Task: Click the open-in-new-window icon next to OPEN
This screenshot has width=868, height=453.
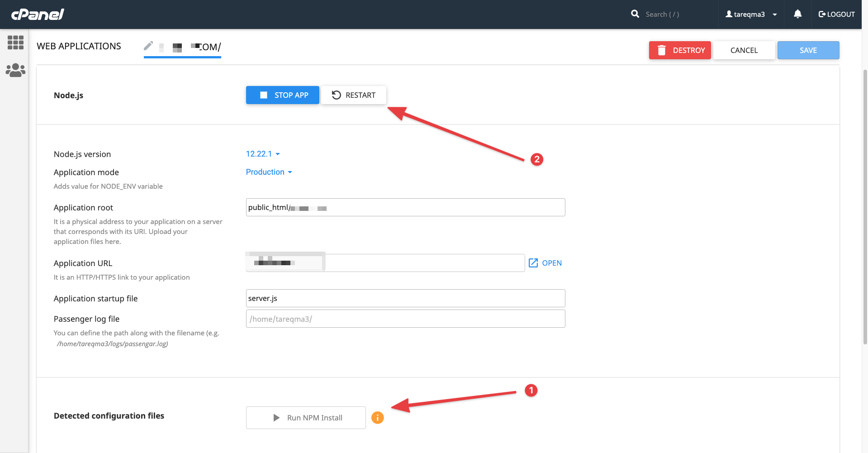Action: click(x=533, y=263)
